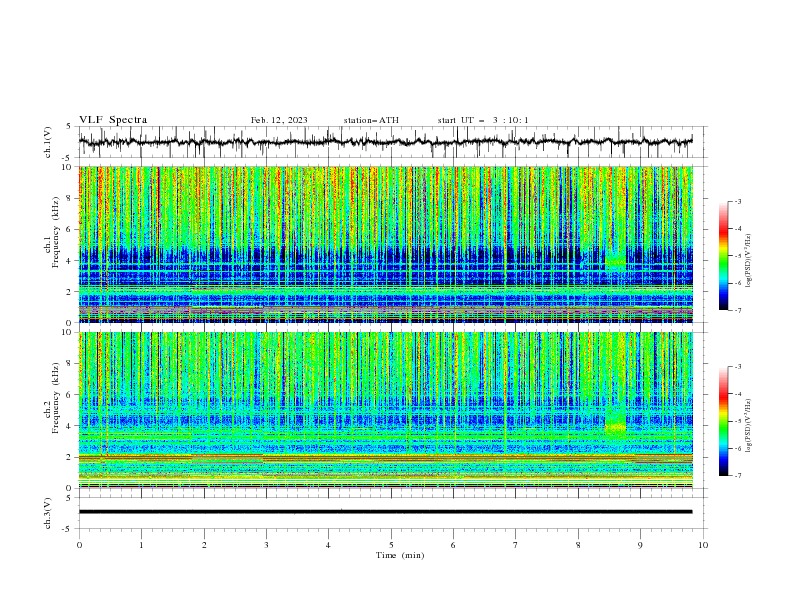
Task: Click the ch.2 spectrogram color scale bar
Action: [723, 421]
